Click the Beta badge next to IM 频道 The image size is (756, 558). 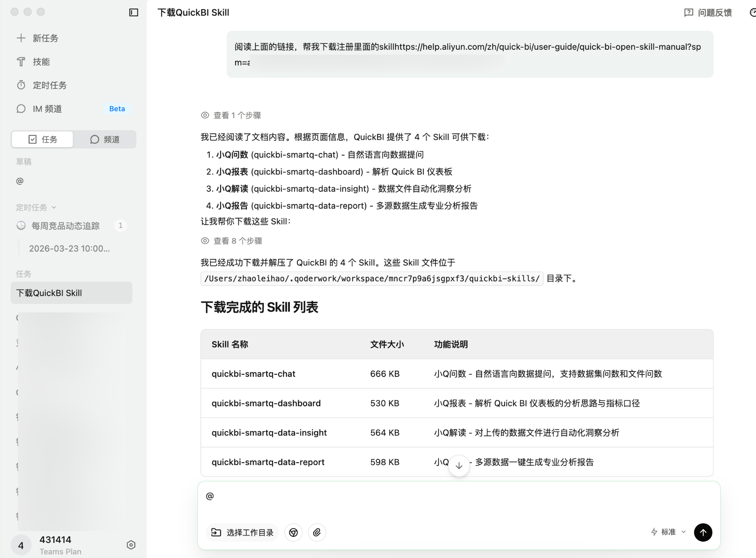[x=117, y=109]
